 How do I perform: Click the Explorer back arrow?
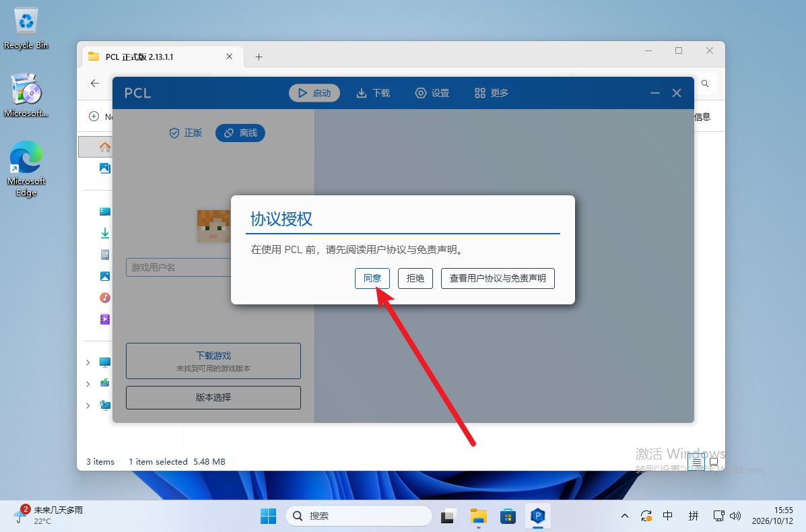coord(94,84)
